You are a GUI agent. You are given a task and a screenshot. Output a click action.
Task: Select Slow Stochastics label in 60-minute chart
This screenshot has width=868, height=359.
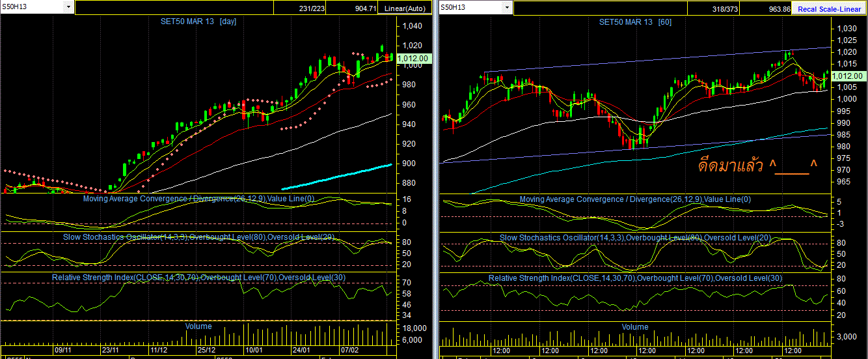pyautogui.click(x=635, y=237)
